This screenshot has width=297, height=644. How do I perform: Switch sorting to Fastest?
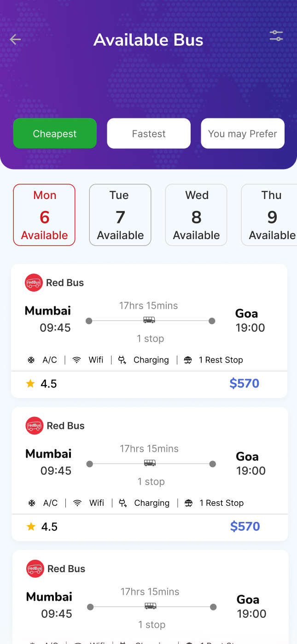pyautogui.click(x=149, y=134)
